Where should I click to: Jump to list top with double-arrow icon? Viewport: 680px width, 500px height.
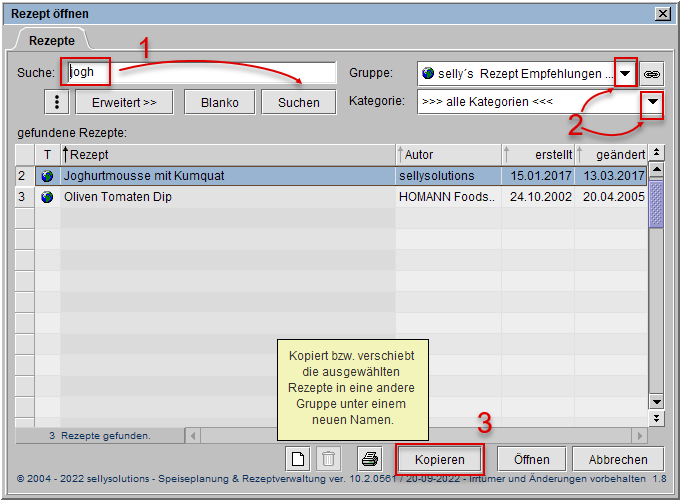(656, 153)
